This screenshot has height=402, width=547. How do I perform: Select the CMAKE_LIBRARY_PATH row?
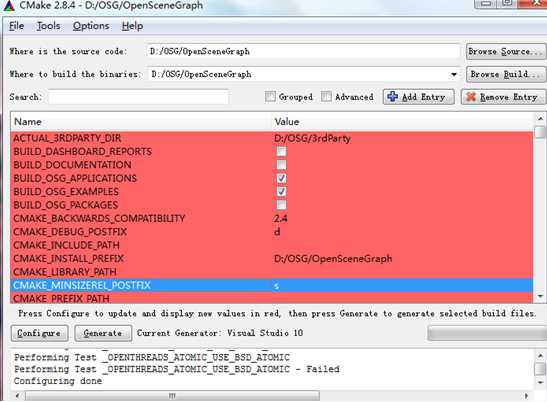[271, 271]
